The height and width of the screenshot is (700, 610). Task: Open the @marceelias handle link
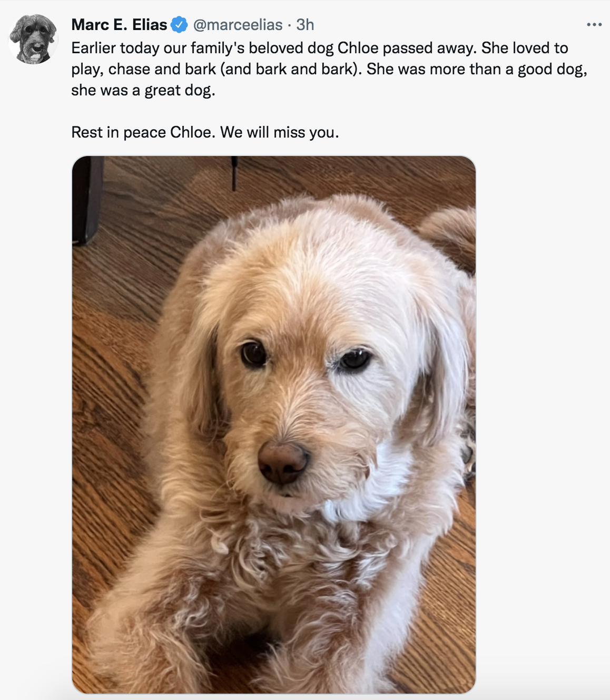[238, 24]
